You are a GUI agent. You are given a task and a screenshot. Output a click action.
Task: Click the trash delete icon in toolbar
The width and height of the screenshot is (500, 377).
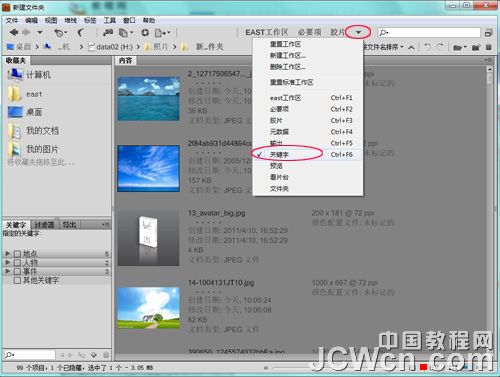click(489, 47)
